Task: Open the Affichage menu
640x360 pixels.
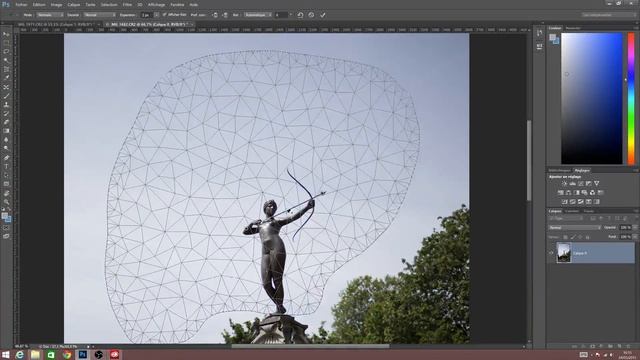Action: click(157, 4)
